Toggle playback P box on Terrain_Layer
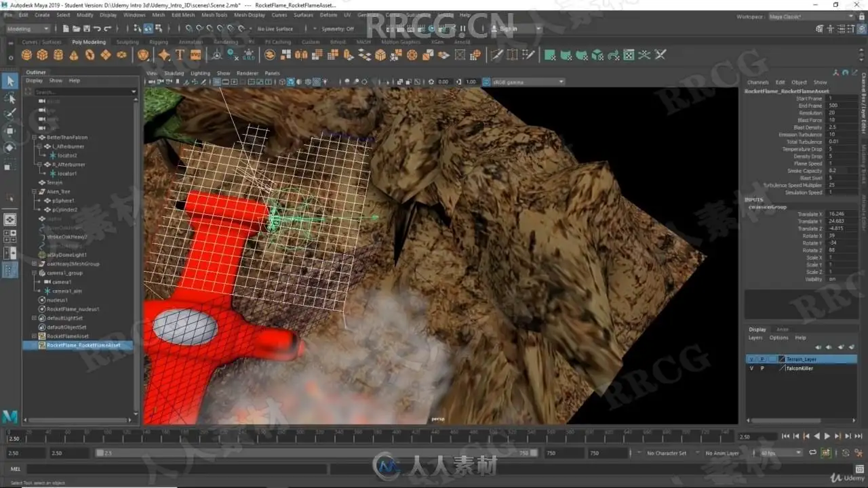The image size is (868, 488). (x=762, y=359)
